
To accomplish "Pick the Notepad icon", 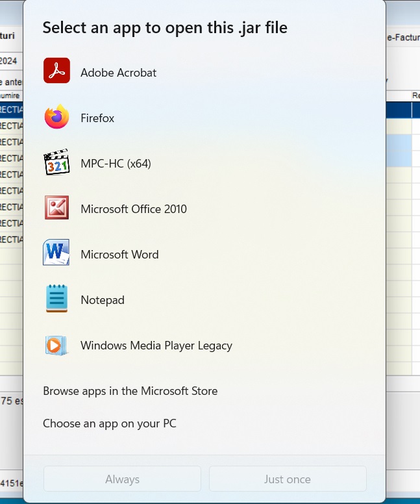I will point(57,298).
